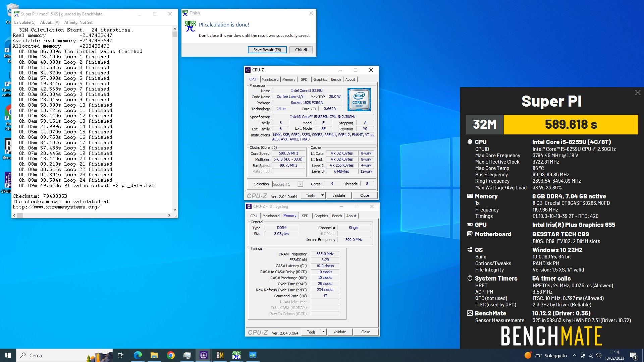Click CPU-Z title bar icon in upper window
This screenshot has width=644, height=362.
pos(248,70)
